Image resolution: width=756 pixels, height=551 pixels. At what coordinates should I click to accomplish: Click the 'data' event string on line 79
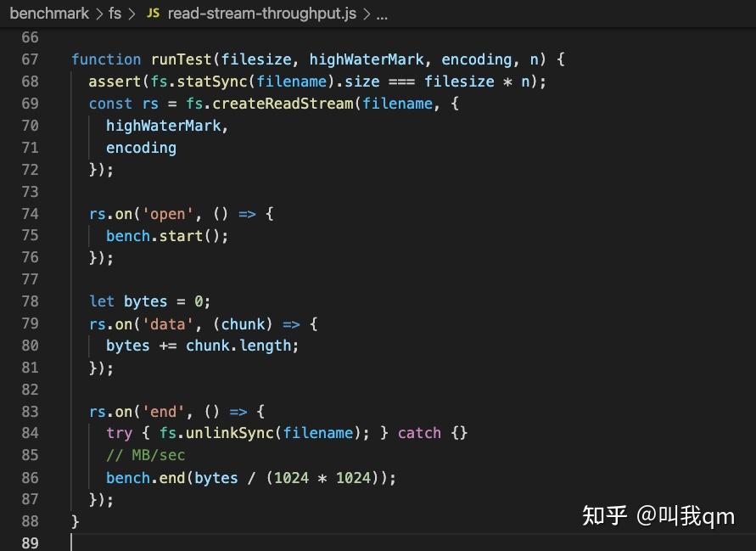point(168,323)
